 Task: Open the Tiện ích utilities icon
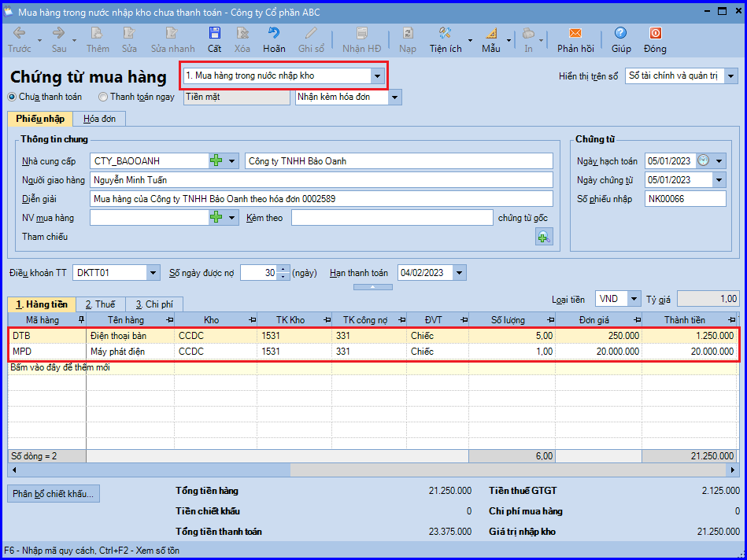[446, 33]
